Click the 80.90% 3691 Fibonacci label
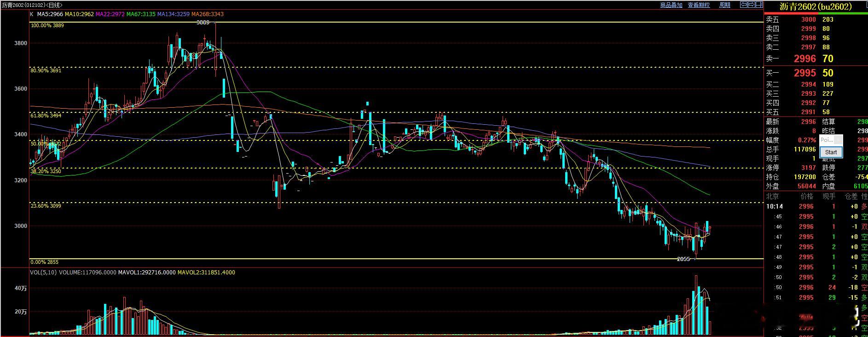The width and height of the screenshot is (868, 337). [46, 71]
